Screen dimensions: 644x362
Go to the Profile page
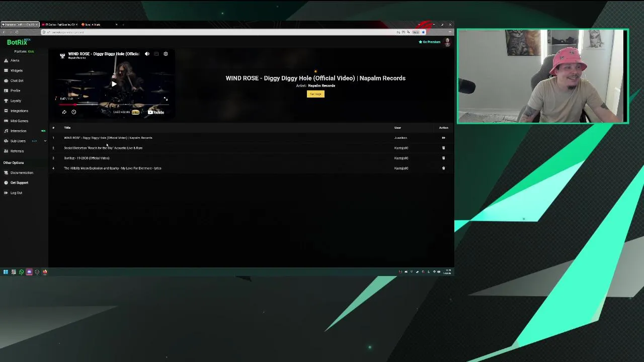[x=15, y=90]
